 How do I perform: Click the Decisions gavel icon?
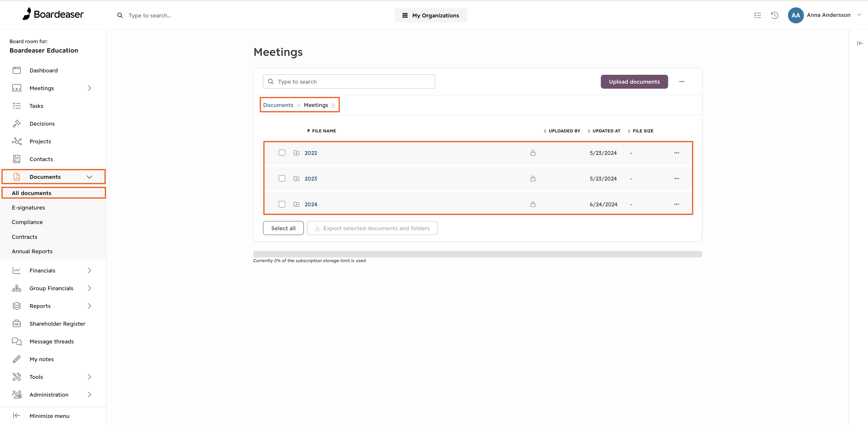(x=17, y=124)
